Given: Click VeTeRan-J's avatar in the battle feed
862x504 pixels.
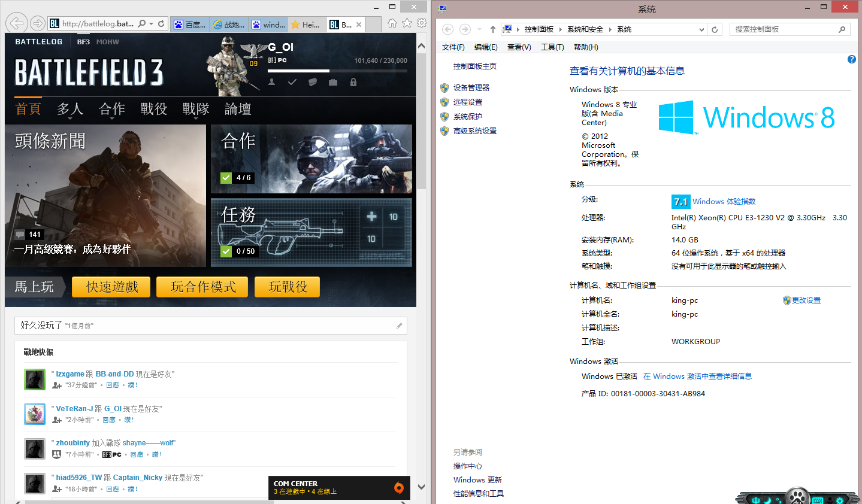Looking at the screenshot, I should pyautogui.click(x=35, y=414).
